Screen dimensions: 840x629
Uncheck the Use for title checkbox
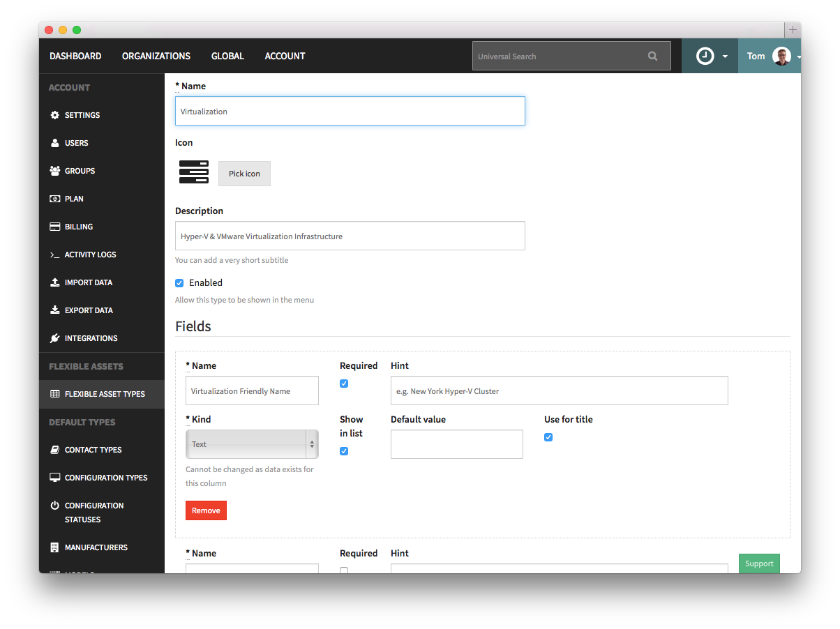548,437
